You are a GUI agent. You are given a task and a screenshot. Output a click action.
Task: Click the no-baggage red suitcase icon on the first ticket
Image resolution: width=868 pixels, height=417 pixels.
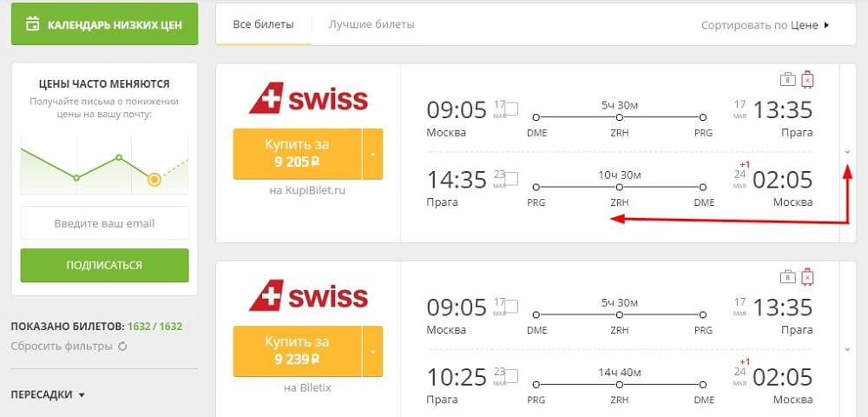point(807,80)
